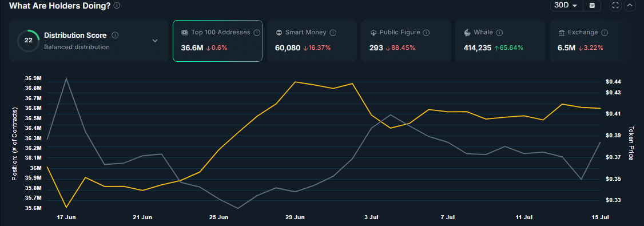Screen dimensions: 644x226
Task: Collapse the holders section chevron
Action: (630, 5)
